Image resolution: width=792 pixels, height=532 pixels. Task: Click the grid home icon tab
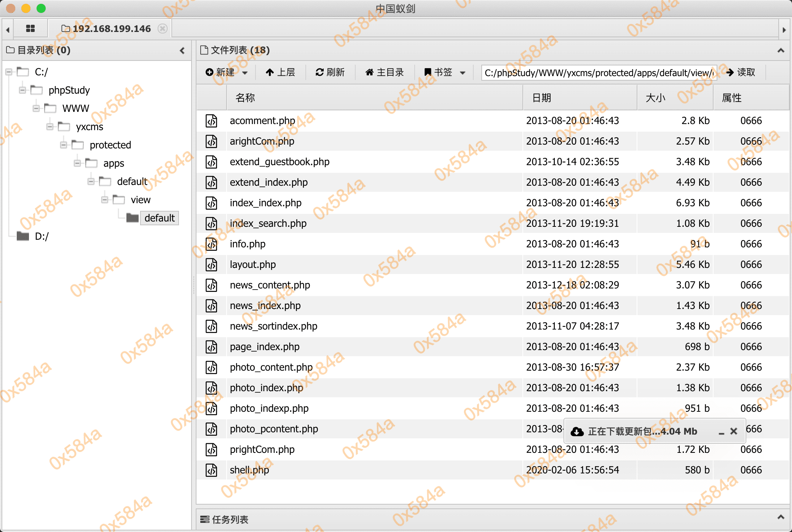point(30,29)
